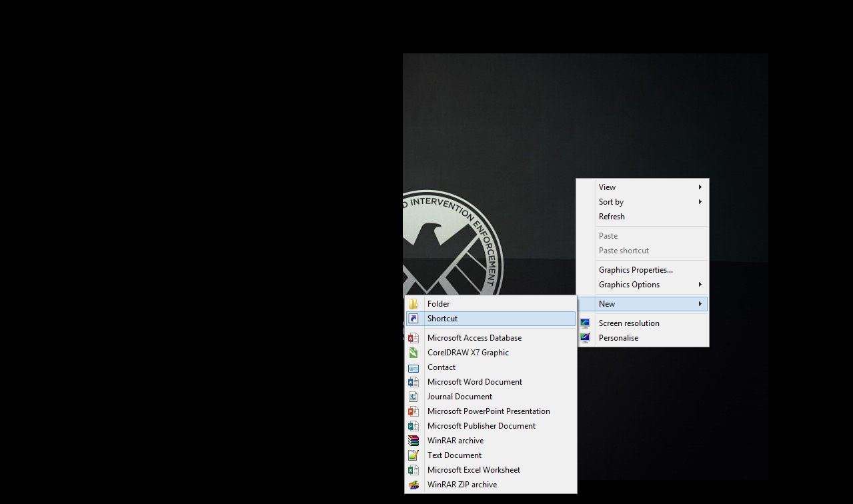853x504 pixels.
Task: Create a WinRAR archive
Action: click(x=491, y=441)
